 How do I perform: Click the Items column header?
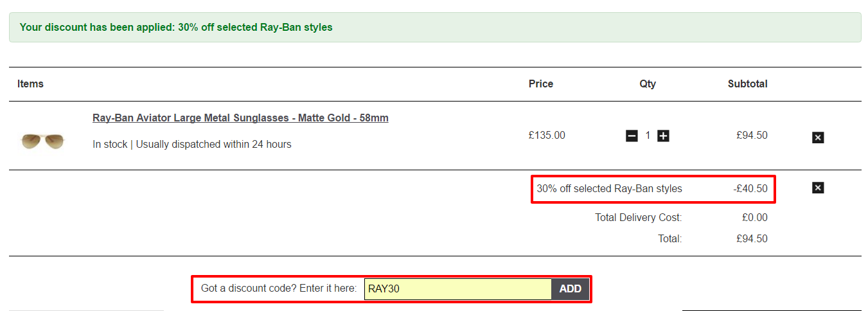point(30,84)
